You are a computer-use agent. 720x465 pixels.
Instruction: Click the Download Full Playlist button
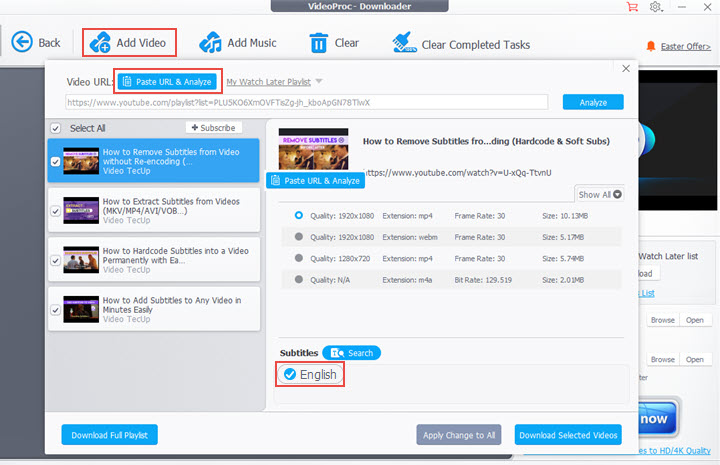click(110, 434)
